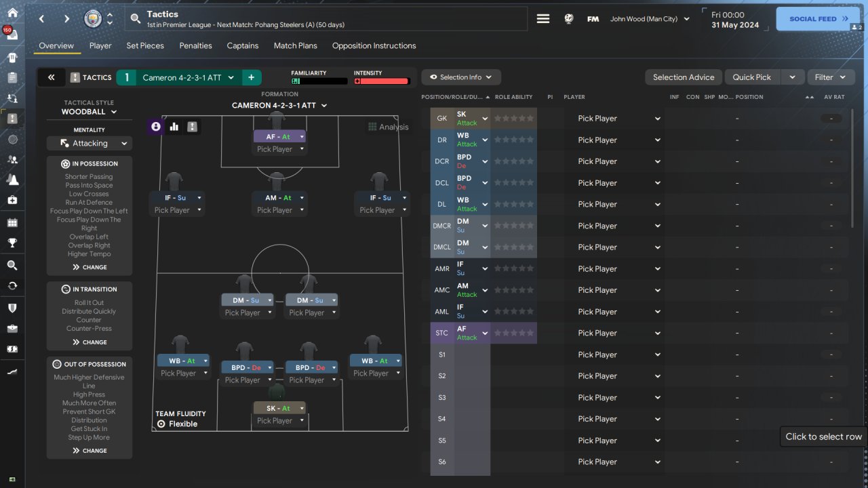Open the Medical Centre icon
The image size is (868, 488).
pos(12,200)
